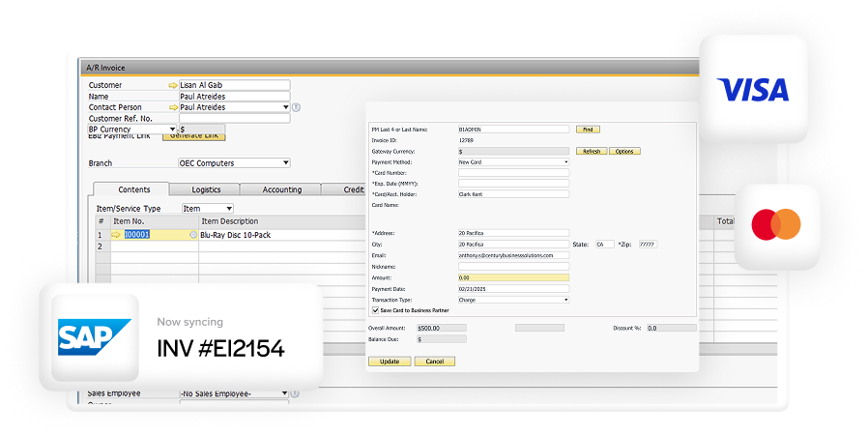Viewport: 868px width, 435px height.
Task: Switch to the Accounting tab
Action: pos(282,189)
